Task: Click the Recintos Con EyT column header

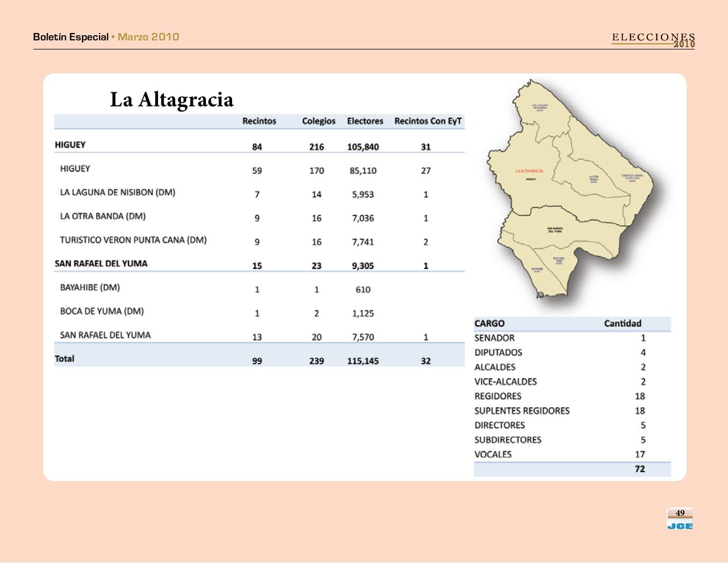Action: [428, 121]
